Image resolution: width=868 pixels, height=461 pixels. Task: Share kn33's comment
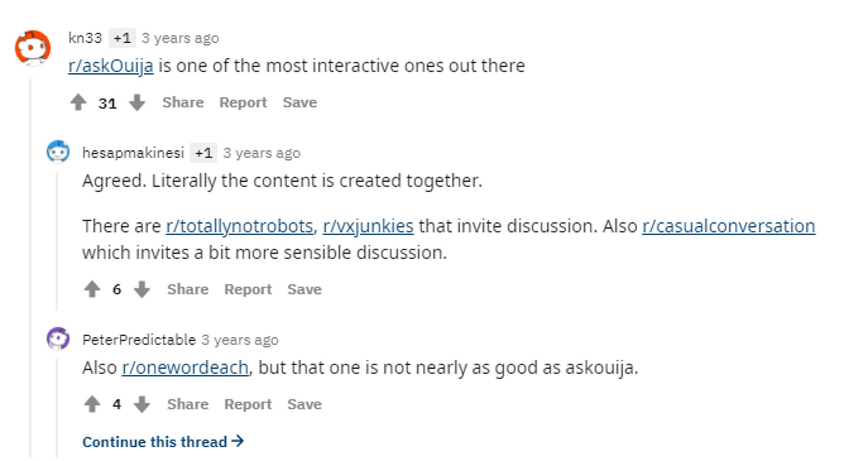click(183, 103)
